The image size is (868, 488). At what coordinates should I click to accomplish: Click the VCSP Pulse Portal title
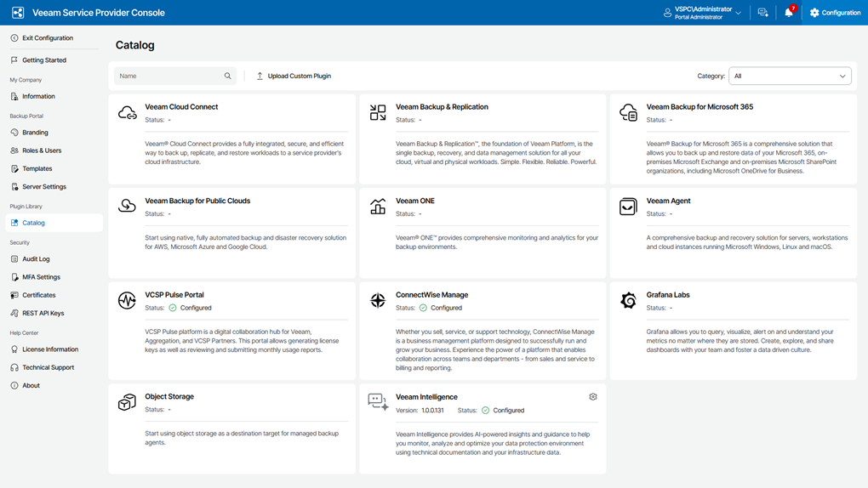(x=174, y=295)
